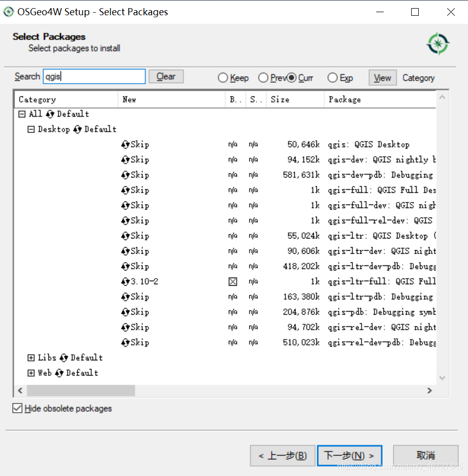Select the qgis-ltr-full: QGIS Full package text
The image size is (468, 476).
(382, 282)
